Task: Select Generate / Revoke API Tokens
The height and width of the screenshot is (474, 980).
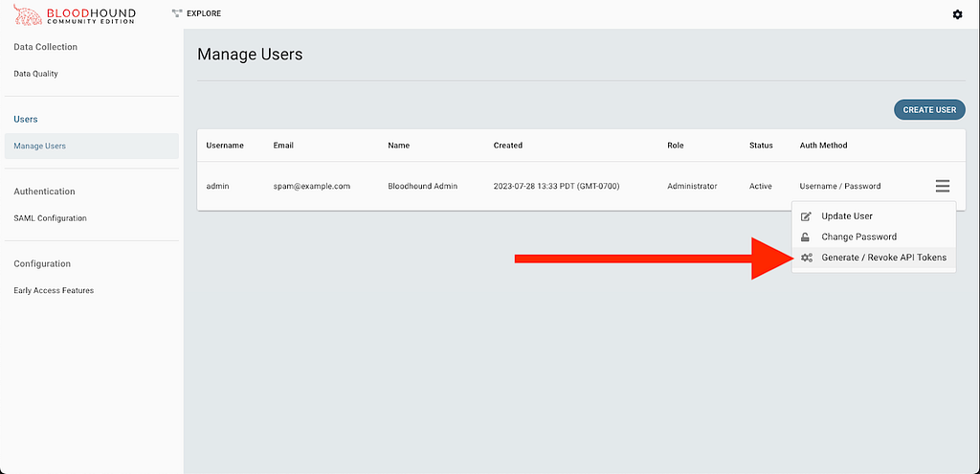Action: [882, 258]
